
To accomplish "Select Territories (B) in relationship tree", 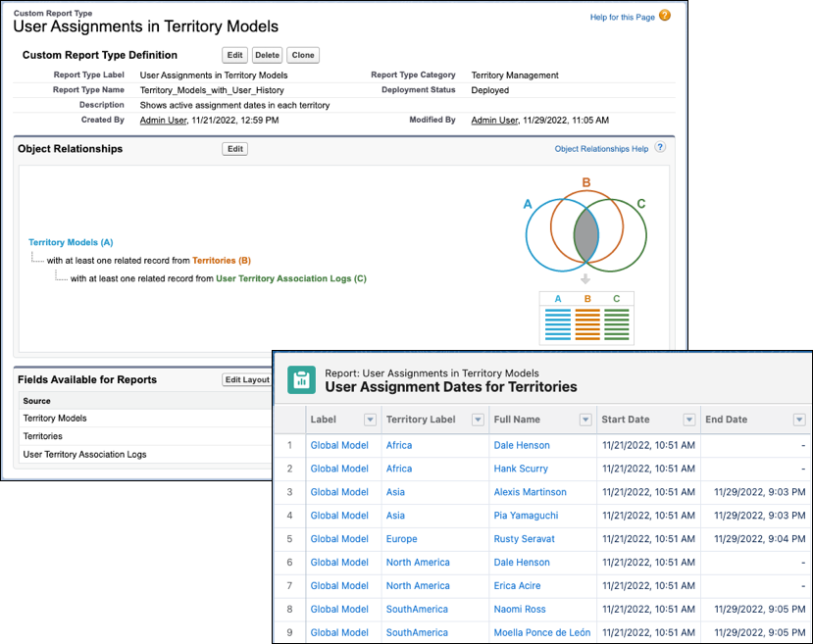I will [x=222, y=260].
